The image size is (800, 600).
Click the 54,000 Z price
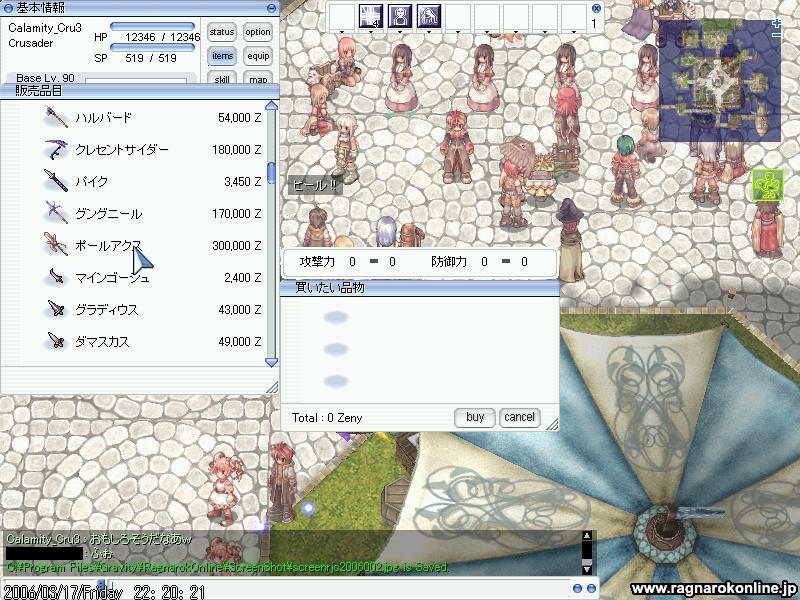[x=240, y=118]
